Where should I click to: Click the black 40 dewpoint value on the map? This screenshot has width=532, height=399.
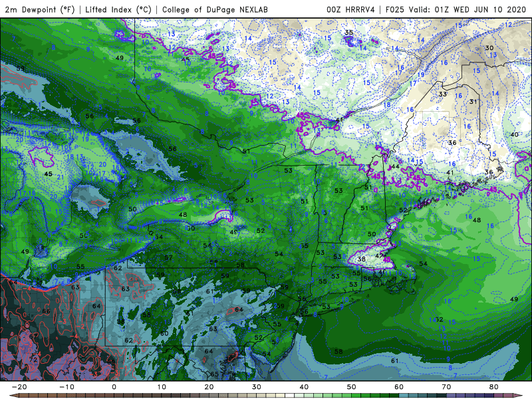click(514, 134)
